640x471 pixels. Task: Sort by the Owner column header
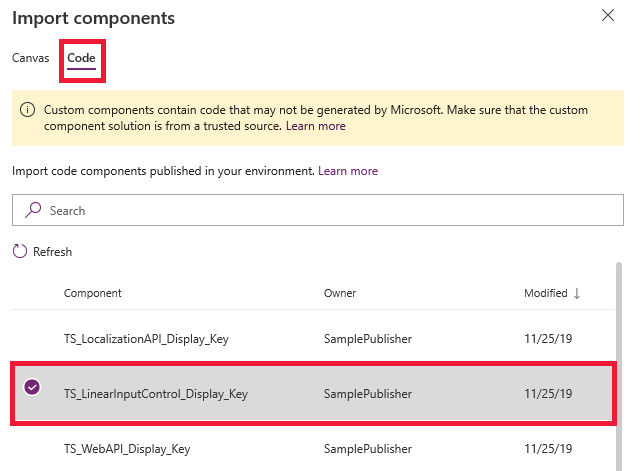coord(340,293)
